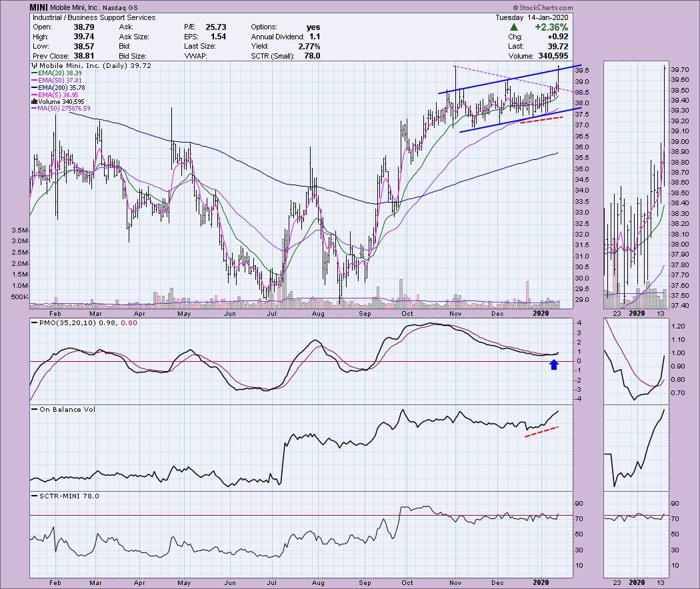Click the +2.36% percent change
700x589 pixels.
(551, 27)
